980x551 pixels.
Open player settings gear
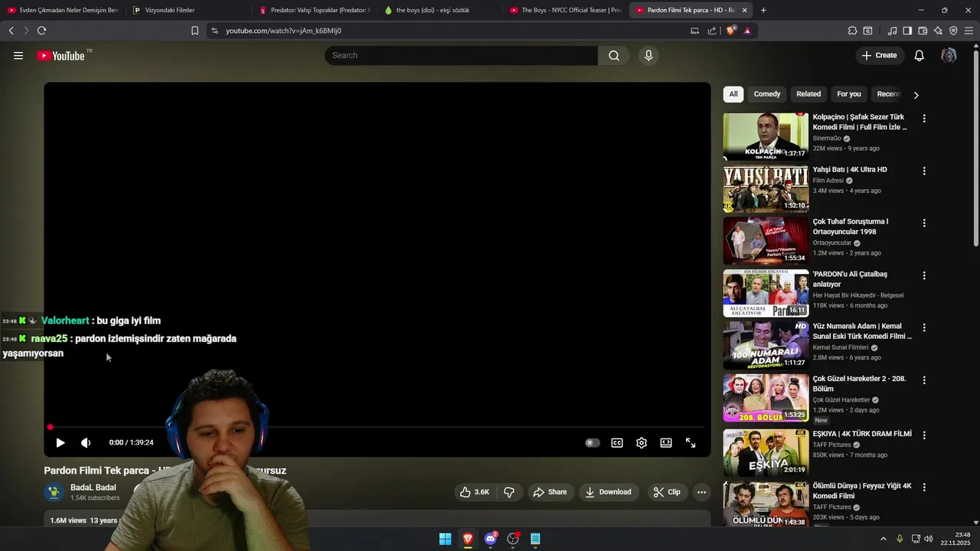coord(642,442)
